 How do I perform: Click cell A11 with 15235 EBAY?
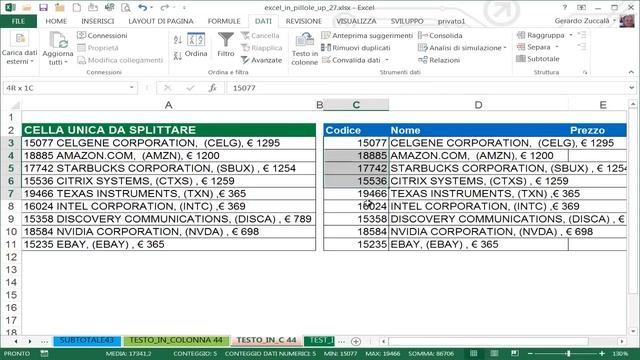pos(169,244)
